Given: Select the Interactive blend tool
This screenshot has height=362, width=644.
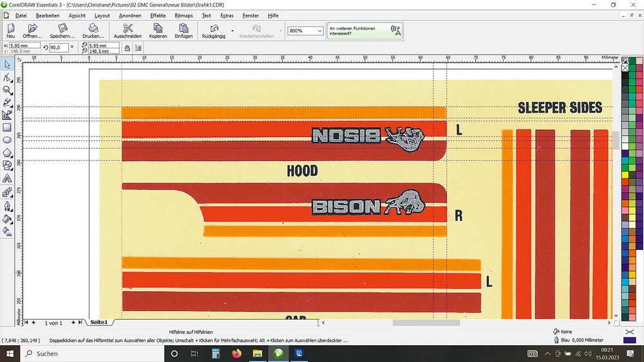Looking at the screenshot, I should (x=7, y=193).
